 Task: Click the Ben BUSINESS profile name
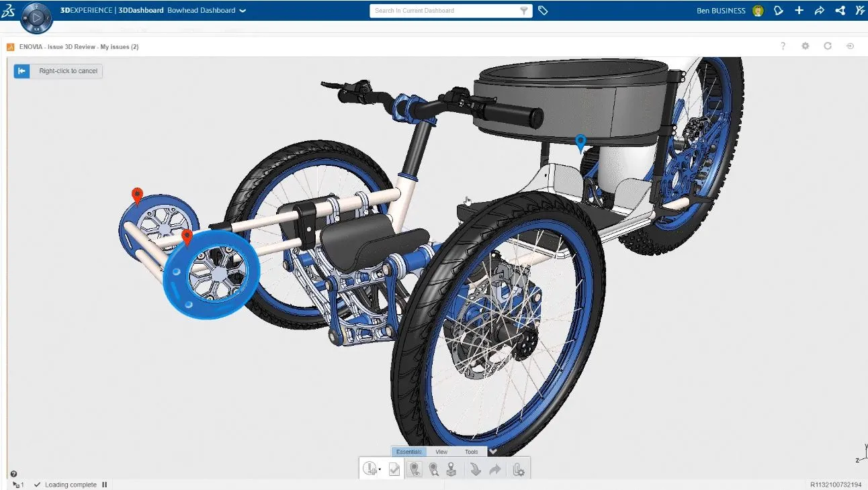pos(722,11)
